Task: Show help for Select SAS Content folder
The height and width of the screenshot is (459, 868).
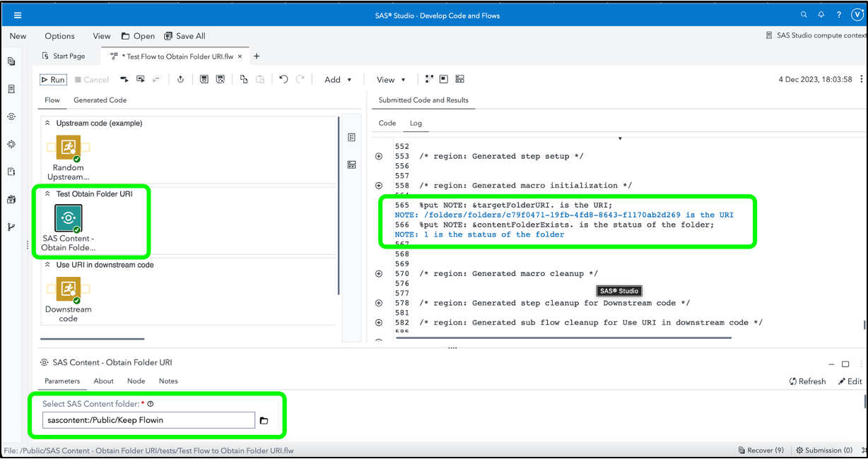Action: pyautogui.click(x=151, y=404)
